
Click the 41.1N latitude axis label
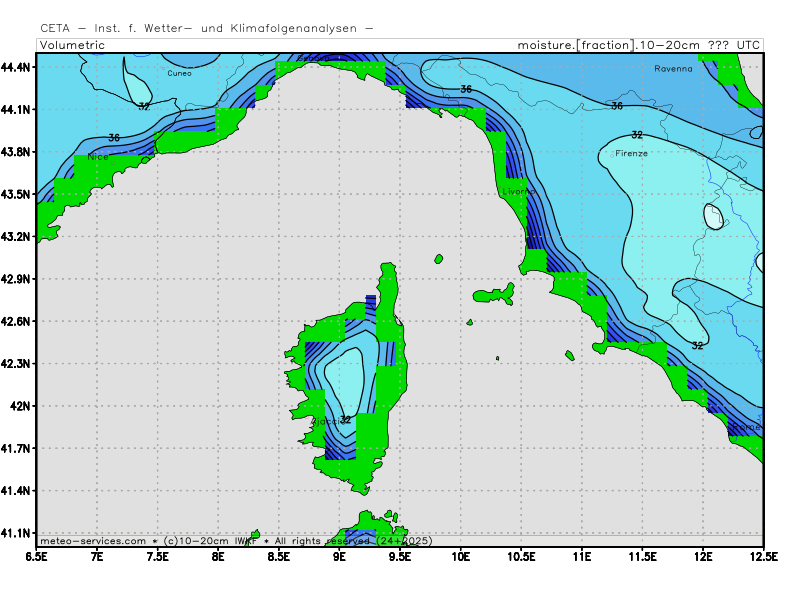coord(17,533)
